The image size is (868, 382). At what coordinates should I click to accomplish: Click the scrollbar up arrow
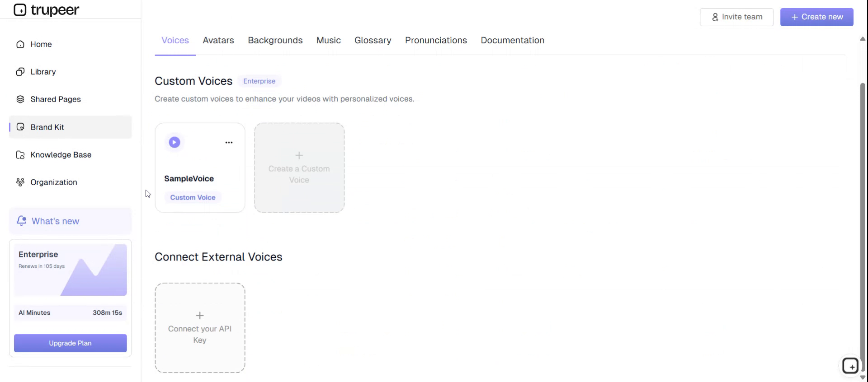point(863,39)
